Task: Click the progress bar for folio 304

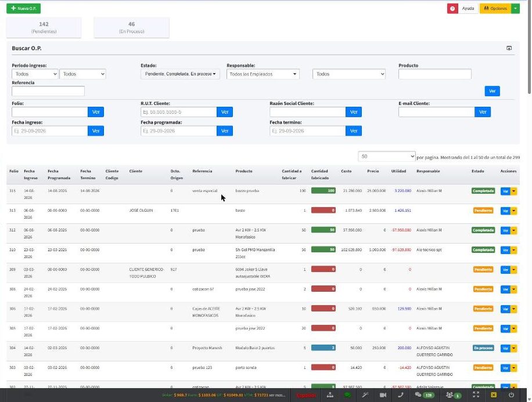Action: (323, 348)
